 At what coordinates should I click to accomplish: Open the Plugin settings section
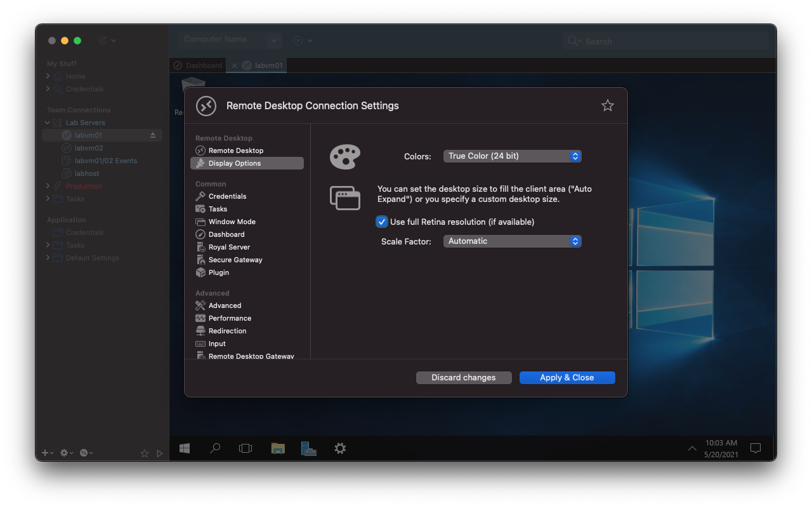(x=219, y=272)
